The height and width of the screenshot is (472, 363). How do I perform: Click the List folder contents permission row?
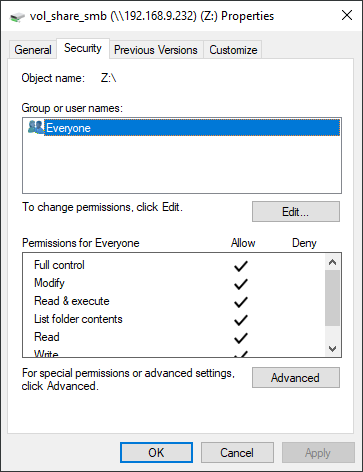pos(173,319)
